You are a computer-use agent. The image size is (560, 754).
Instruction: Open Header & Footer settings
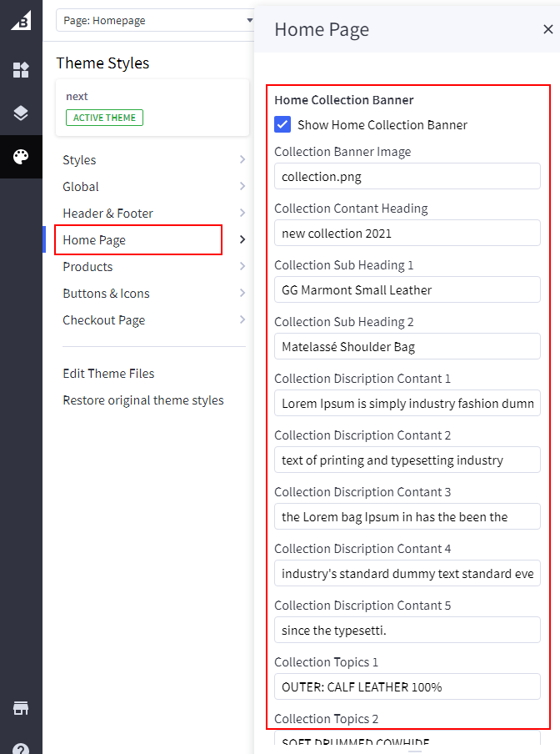tap(107, 214)
